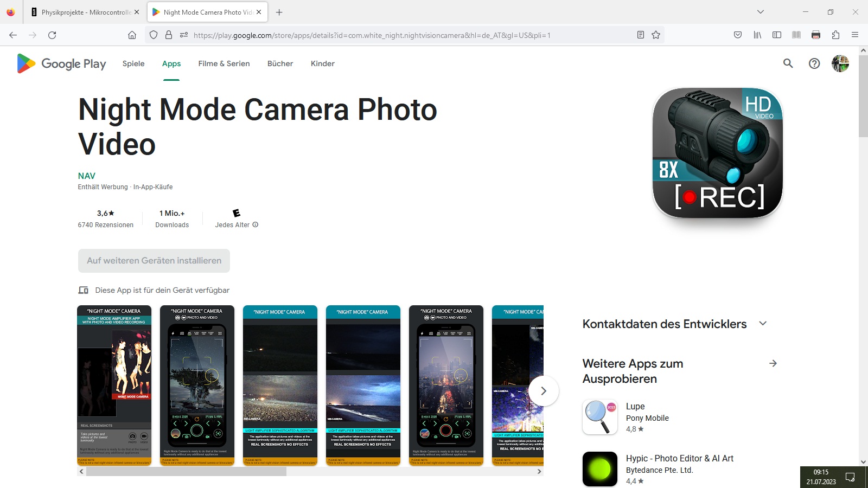The height and width of the screenshot is (488, 868).
Task: Open a new browser tab
Action: pos(279,12)
